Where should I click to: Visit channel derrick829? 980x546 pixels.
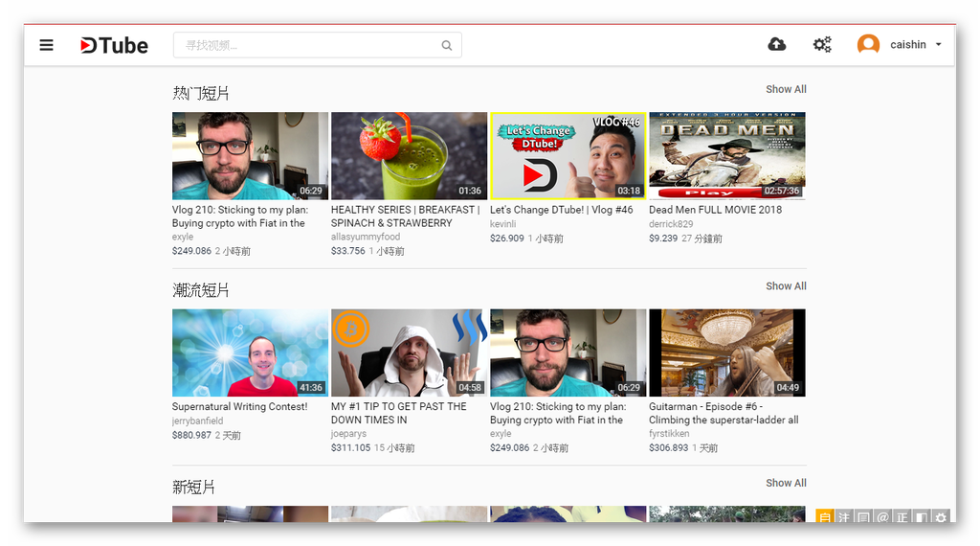(671, 224)
